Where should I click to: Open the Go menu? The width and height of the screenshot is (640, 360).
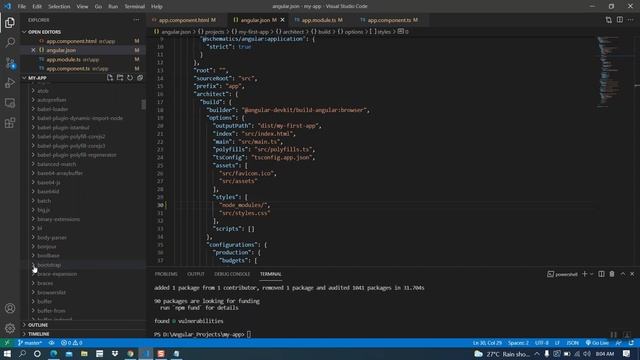click(98, 7)
